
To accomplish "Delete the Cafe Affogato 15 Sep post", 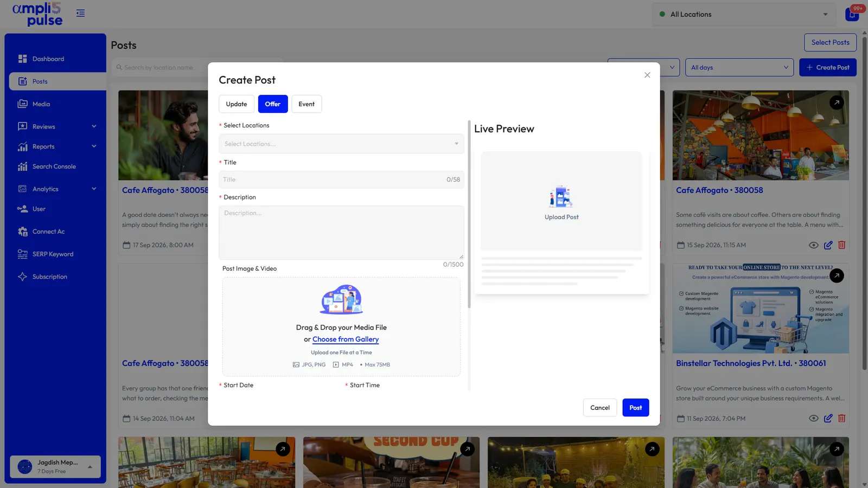I will pos(842,245).
